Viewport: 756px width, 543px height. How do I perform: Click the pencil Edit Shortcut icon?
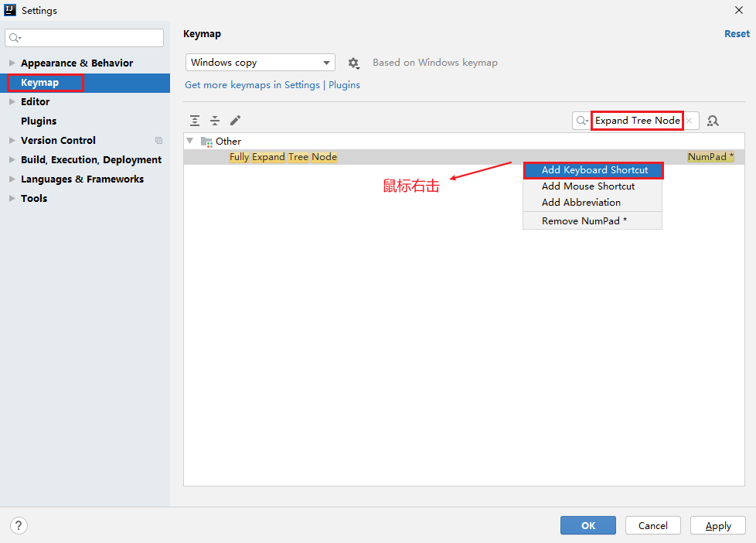point(235,121)
